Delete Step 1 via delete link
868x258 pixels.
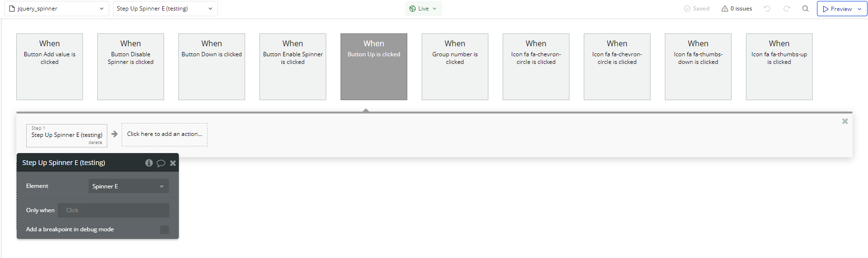pyautogui.click(x=95, y=143)
